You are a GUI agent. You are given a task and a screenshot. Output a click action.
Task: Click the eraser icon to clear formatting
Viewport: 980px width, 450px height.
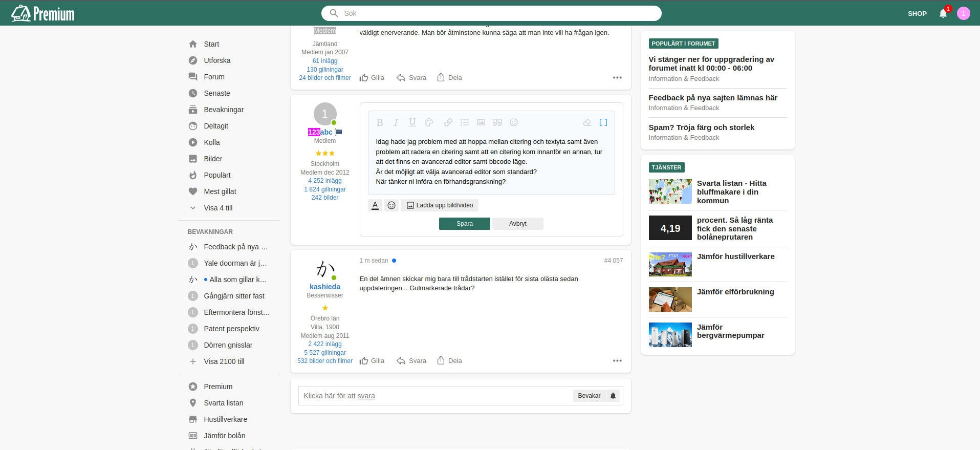point(587,122)
